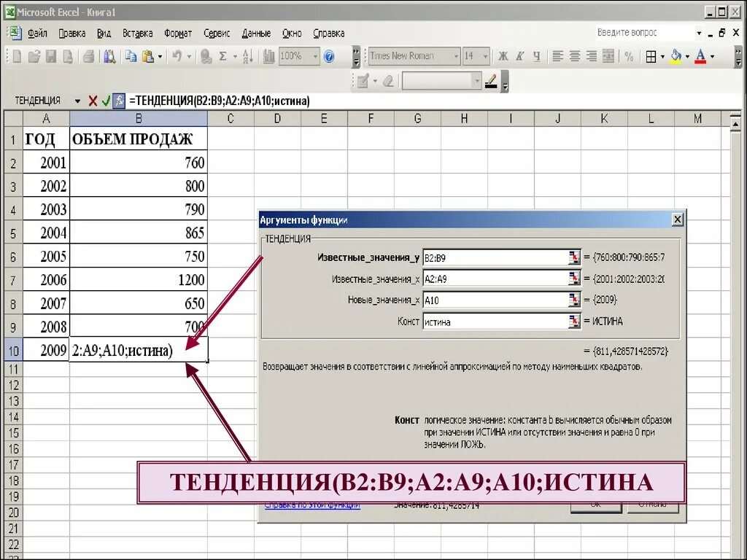The width and height of the screenshot is (747, 560).
Task: Open the Zoom 100% dropdown
Action: [315, 57]
